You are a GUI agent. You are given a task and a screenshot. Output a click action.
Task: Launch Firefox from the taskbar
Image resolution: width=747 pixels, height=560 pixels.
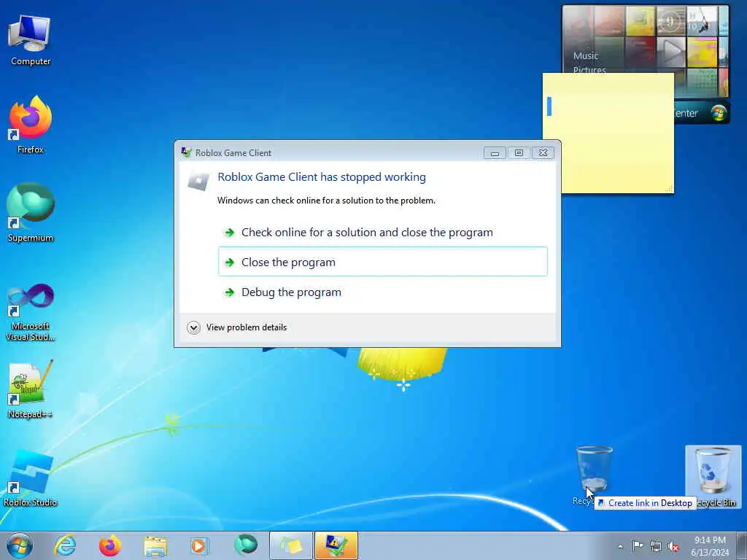coord(110,545)
